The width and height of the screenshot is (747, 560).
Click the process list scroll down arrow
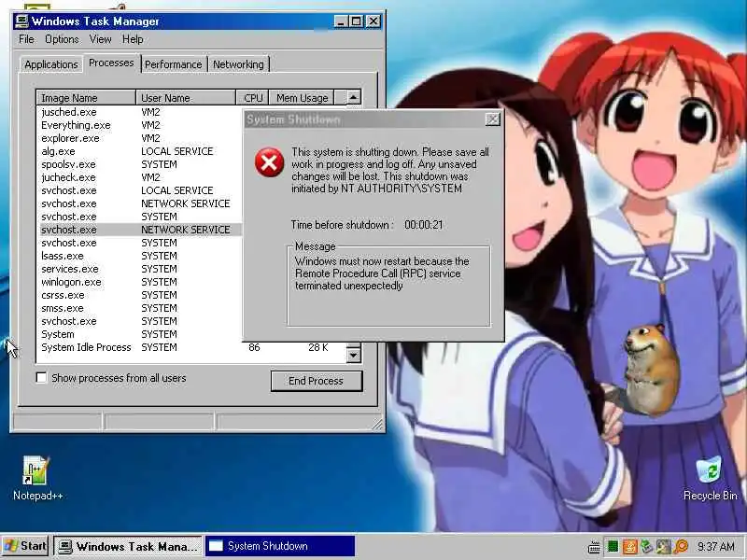(x=353, y=355)
